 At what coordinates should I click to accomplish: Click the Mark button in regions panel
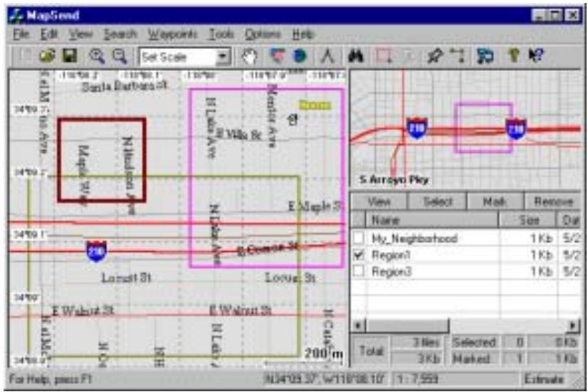495,201
